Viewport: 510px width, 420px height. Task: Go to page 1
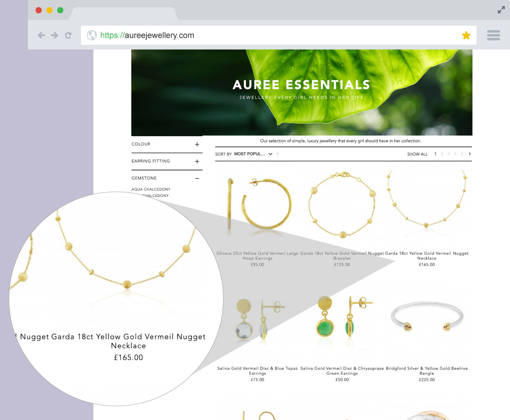[x=436, y=154]
